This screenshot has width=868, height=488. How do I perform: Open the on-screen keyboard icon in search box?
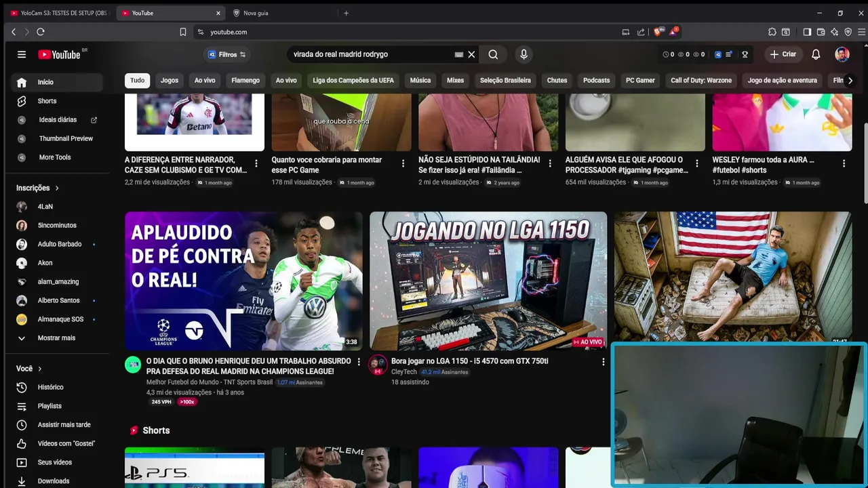click(x=458, y=54)
